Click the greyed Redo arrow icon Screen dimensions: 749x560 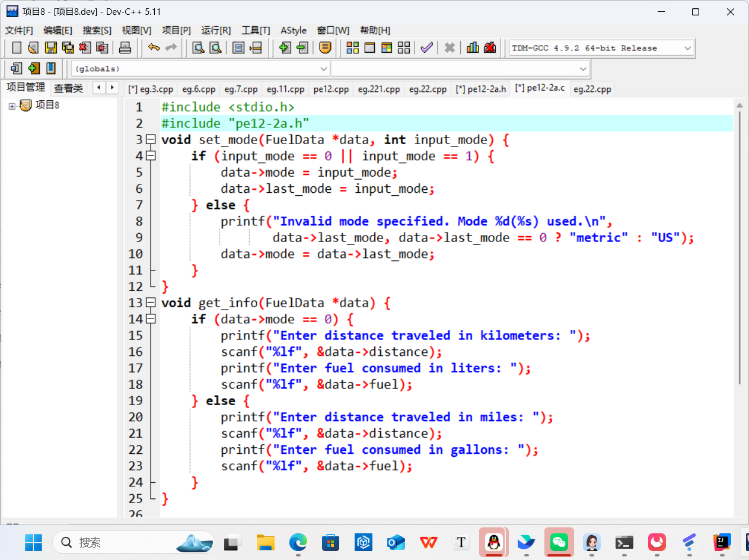pos(171,48)
